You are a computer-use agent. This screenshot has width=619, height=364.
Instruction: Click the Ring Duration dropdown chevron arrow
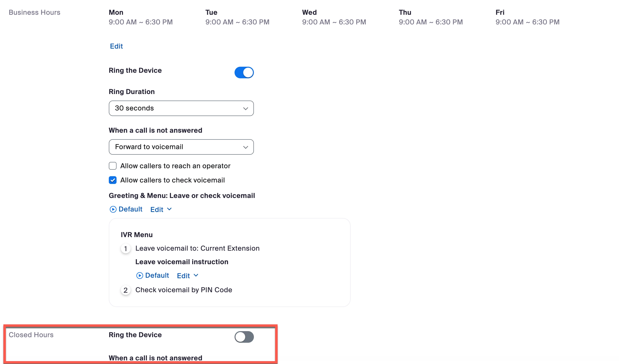click(x=245, y=109)
